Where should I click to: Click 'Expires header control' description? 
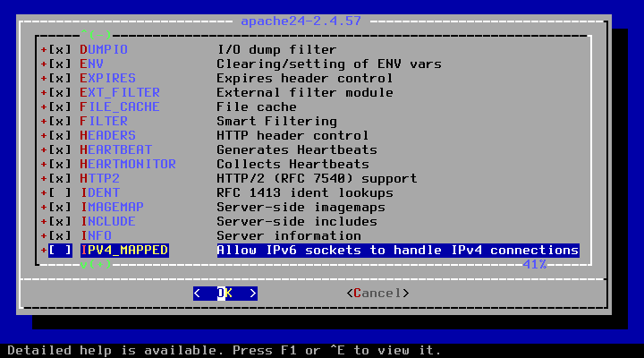pyautogui.click(x=305, y=79)
